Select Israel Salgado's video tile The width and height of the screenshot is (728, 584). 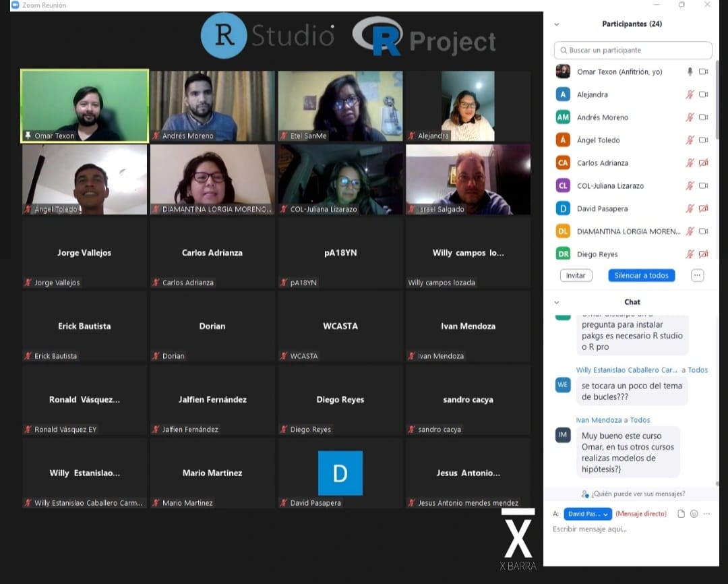(x=468, y=179)
